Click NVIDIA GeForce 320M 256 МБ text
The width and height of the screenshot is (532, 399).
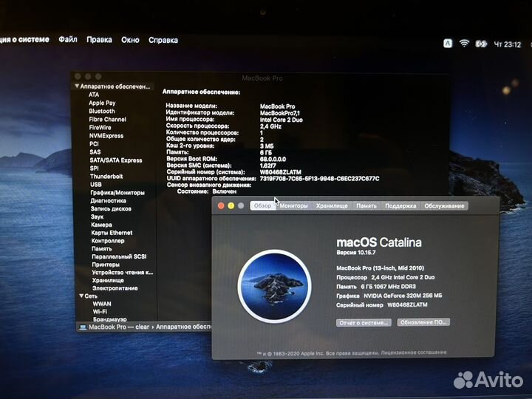[x=403, y=296]
